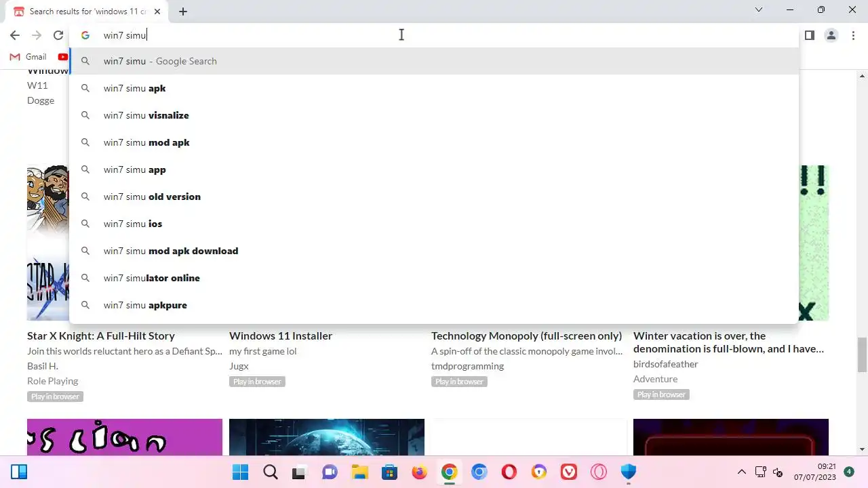Click 'Play in browser' under Technology Monopoly
The image size is (868, 488).
pos(459,382)
